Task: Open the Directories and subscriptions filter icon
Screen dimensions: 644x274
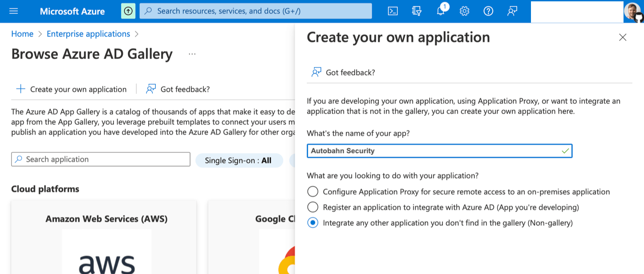Action: (x=417, y=11)
